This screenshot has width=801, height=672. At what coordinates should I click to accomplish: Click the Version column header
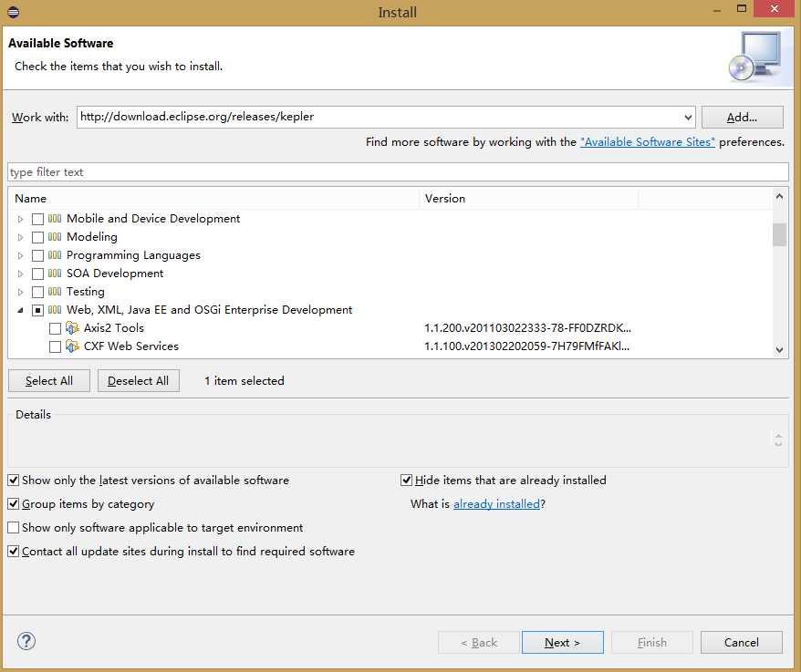click(x=529, y=198)
